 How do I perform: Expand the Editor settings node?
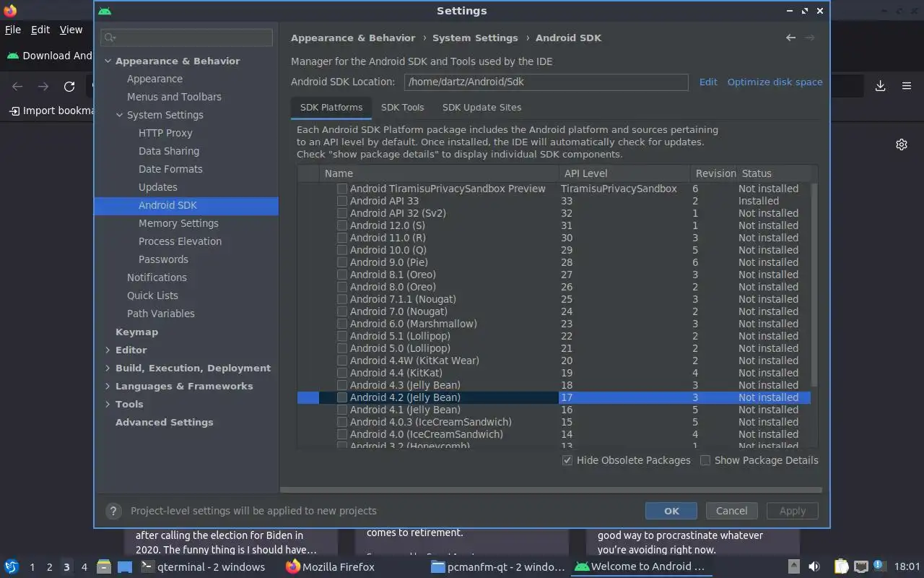(108, 350)
